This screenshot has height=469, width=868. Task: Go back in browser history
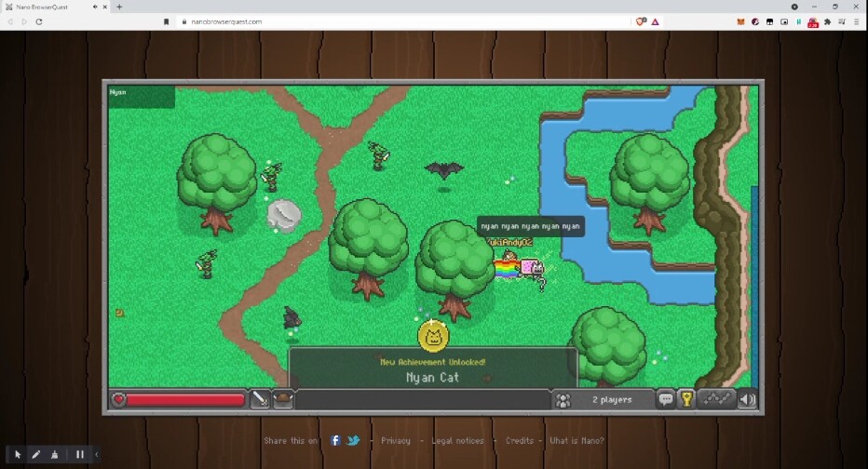(x=10, y=21)
